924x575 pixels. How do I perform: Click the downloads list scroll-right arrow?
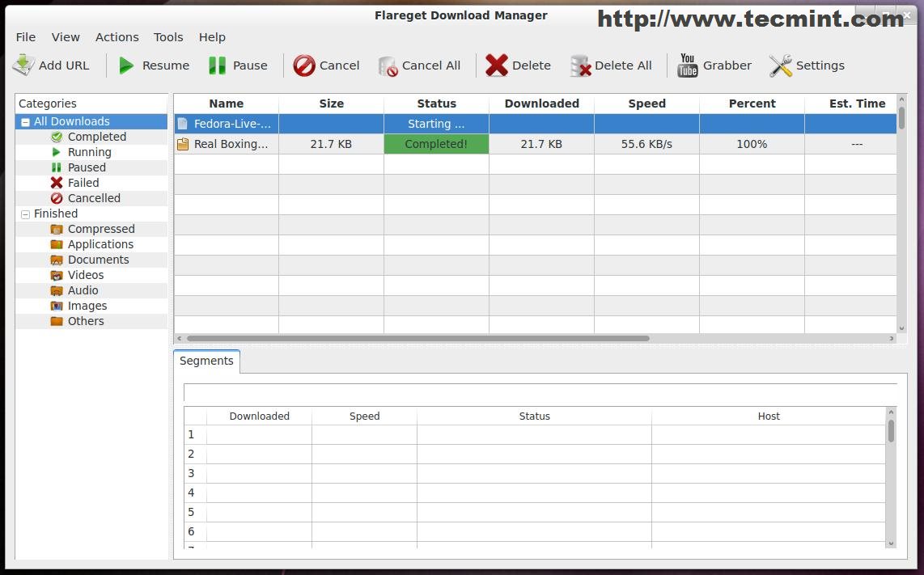click(x=892, y=338)
